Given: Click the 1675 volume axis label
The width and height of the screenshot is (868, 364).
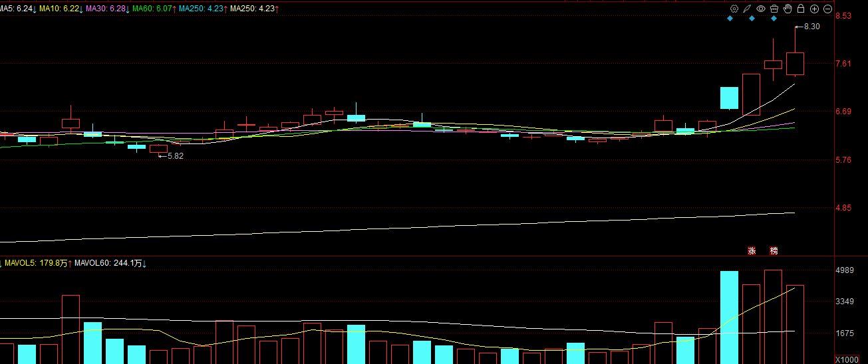Looking at the screenshot, I should tap(845, 333).
